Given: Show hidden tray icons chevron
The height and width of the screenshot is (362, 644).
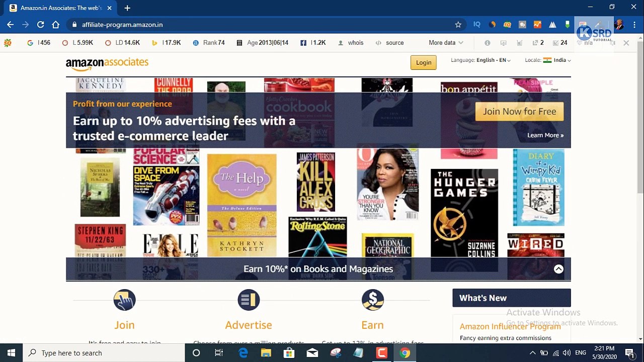Looking at the screenshot, I should coord(532,353).
